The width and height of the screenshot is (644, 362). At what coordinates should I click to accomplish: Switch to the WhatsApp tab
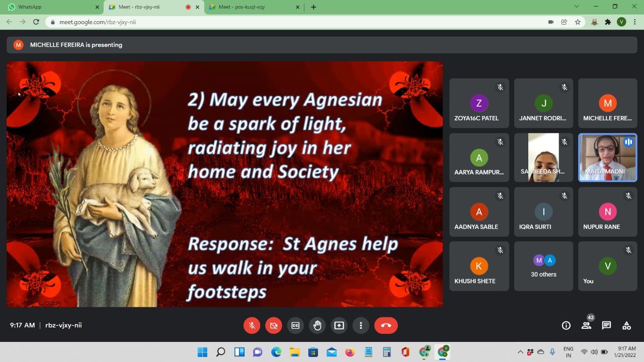(53, 7)
